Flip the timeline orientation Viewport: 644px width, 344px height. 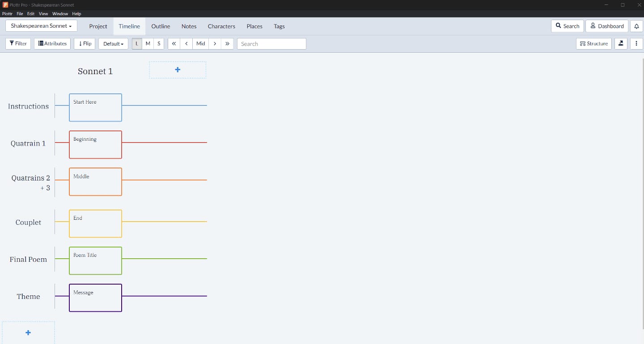click(85, 44)
